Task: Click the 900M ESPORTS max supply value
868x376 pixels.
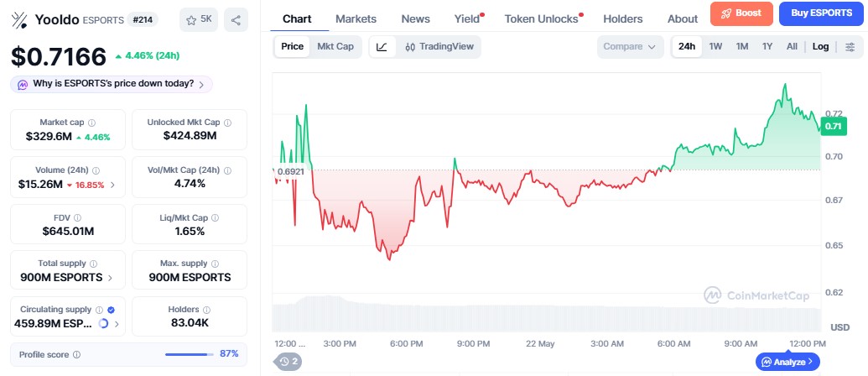Action: click(x=190, y=278)
